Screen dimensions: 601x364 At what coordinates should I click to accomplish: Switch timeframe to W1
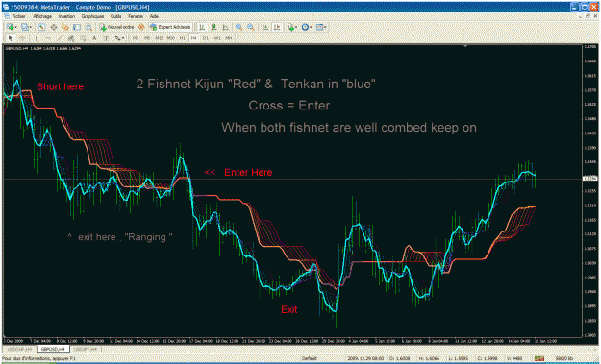pyautogui.click(x=217, y=38)
